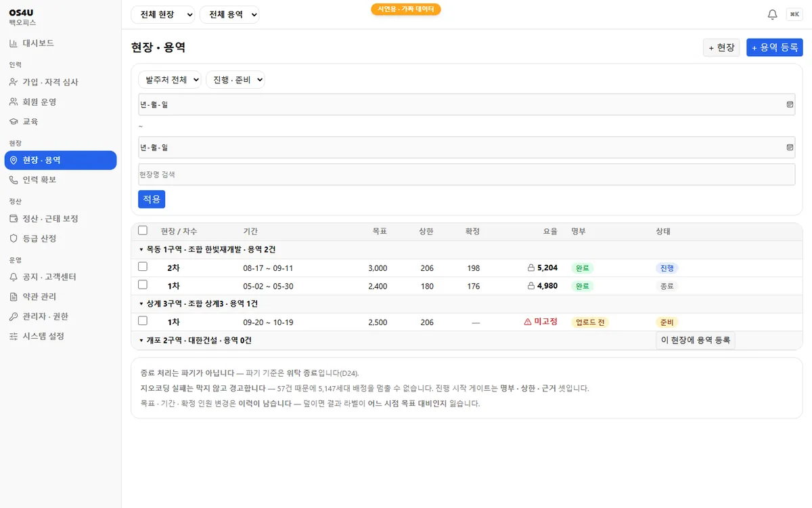Go to 대시보드 in sidebar

61,43
